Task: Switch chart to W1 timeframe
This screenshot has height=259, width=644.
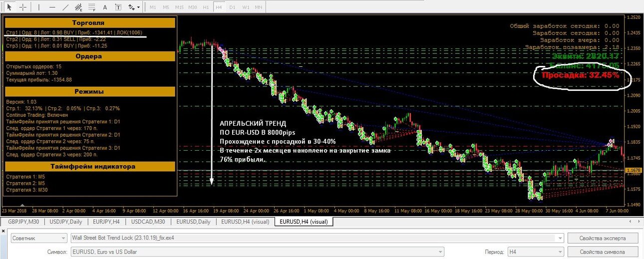Action: [x=246, y=7]
